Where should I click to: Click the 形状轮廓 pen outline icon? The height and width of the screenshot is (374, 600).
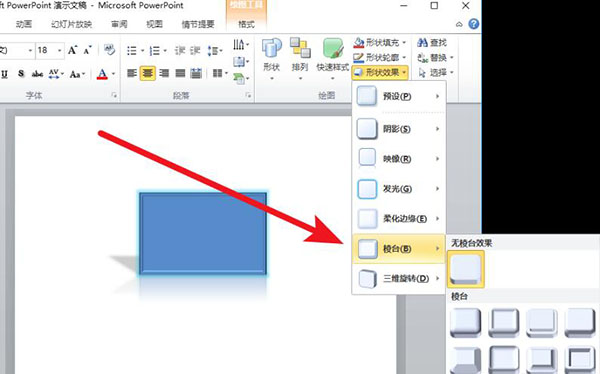359,57
